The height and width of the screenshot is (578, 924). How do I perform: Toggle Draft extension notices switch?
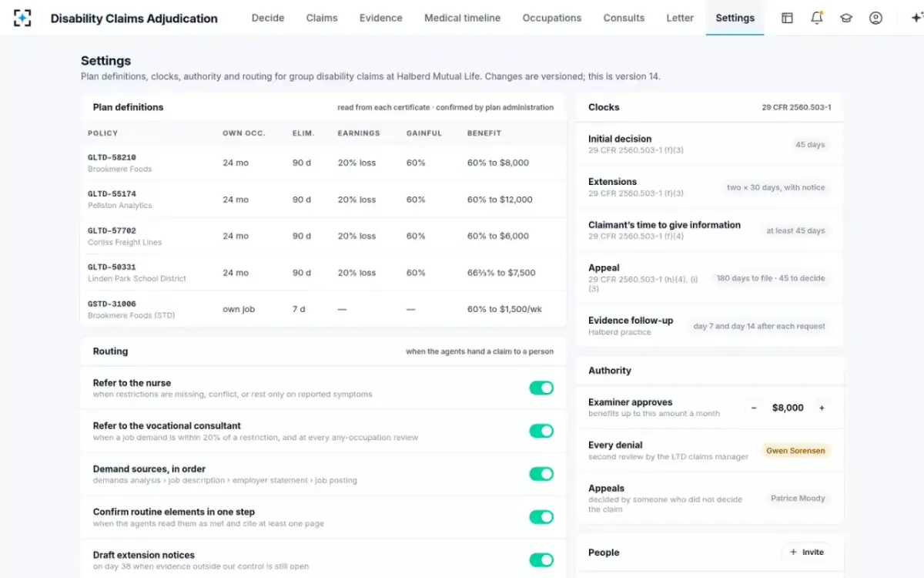541,560
